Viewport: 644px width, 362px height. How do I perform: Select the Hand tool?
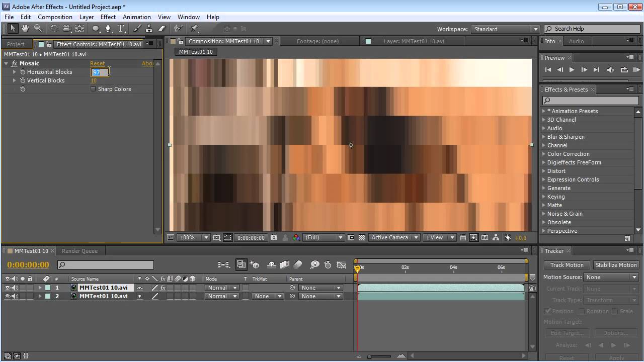pyautogui.click(x=25, y=29)
